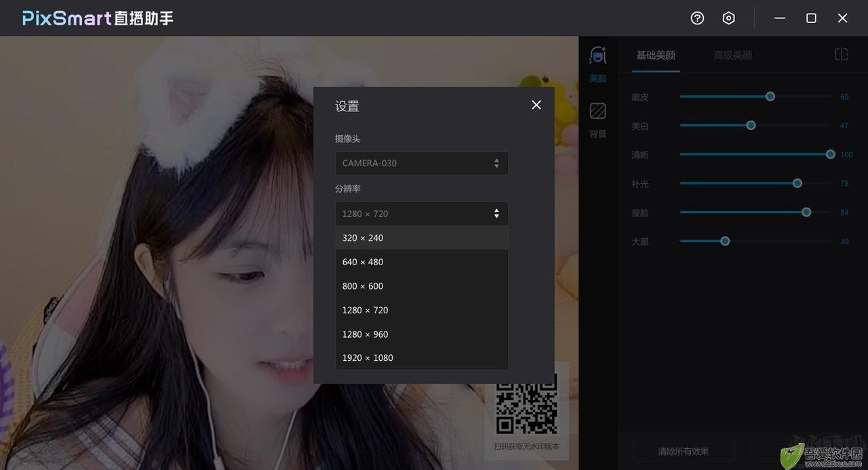Adjust the 补光 slider handle
This screenshot has height=470, width=868.
[x=797, y=183]
